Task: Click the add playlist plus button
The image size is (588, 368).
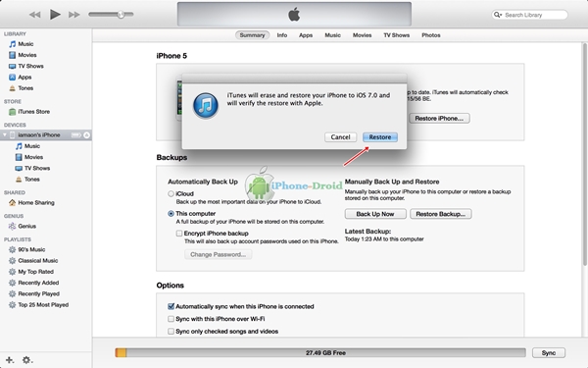Action: point(10,360)
